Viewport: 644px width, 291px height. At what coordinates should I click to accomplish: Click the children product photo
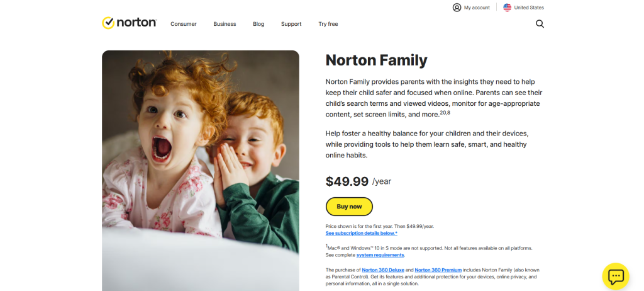point(201,170)
